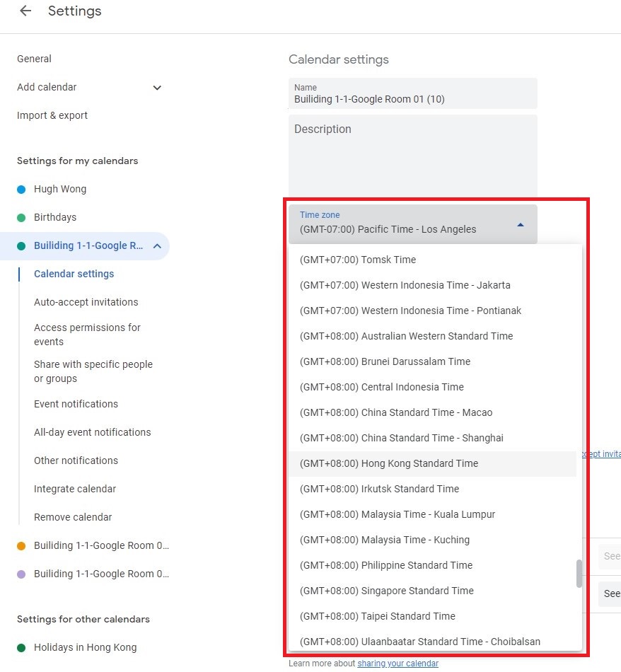Choose Singapore Standard Time option

pyautogui.click(x=386, y=591)
